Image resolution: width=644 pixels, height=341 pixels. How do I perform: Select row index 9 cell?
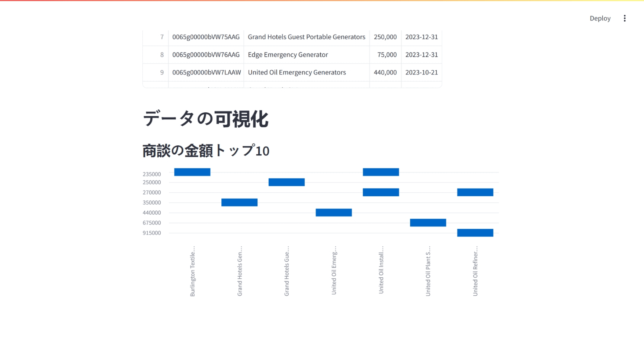(156, 73)
